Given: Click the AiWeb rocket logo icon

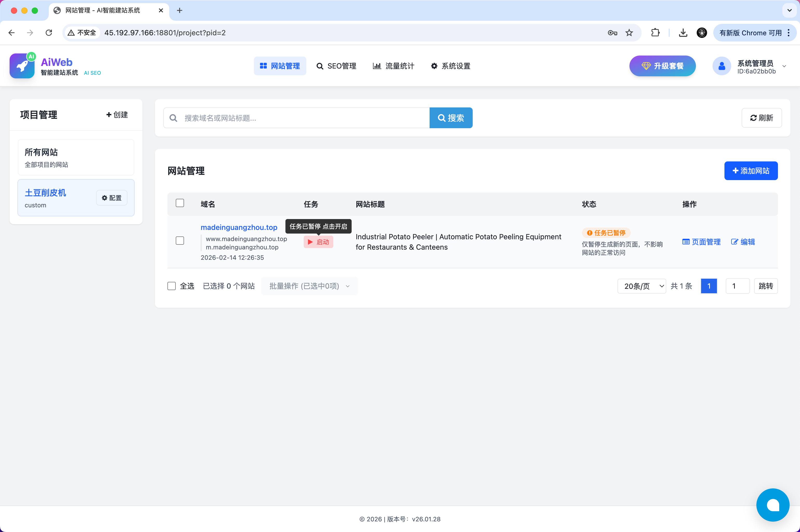Looking at the screenshot, I should point(22,66).
